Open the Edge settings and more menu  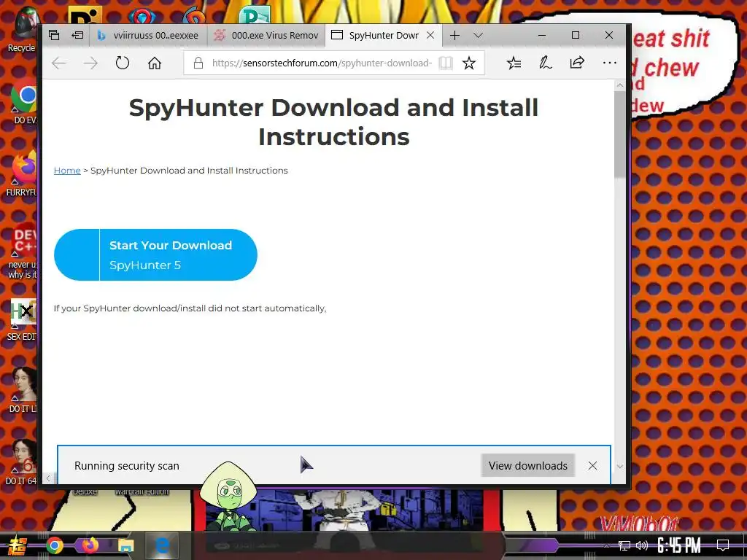[x=609, y=63]
